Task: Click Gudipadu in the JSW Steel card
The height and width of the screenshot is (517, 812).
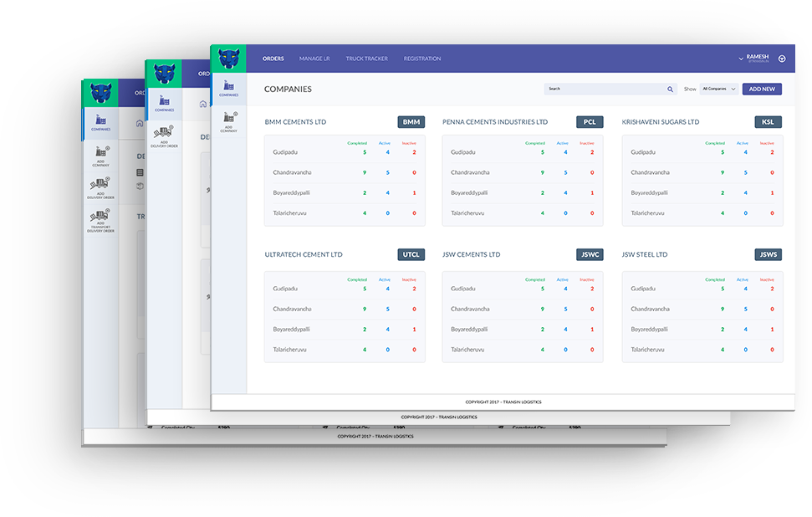Action: (x=643, y=289)
